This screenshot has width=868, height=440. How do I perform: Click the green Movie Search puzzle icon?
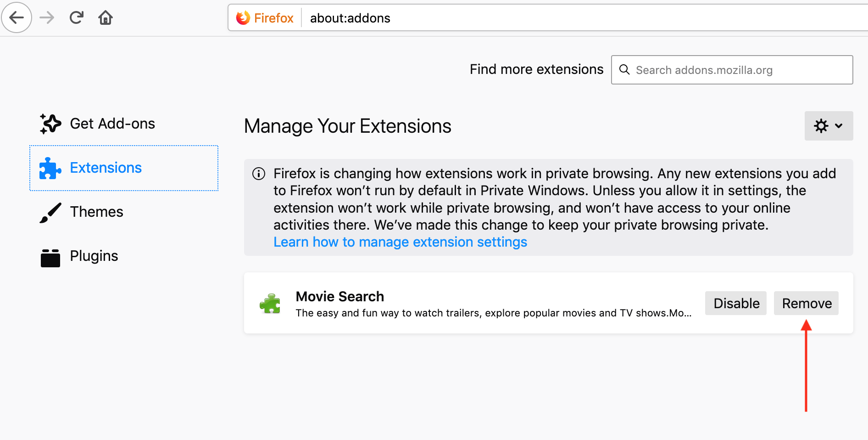(271, 304)
